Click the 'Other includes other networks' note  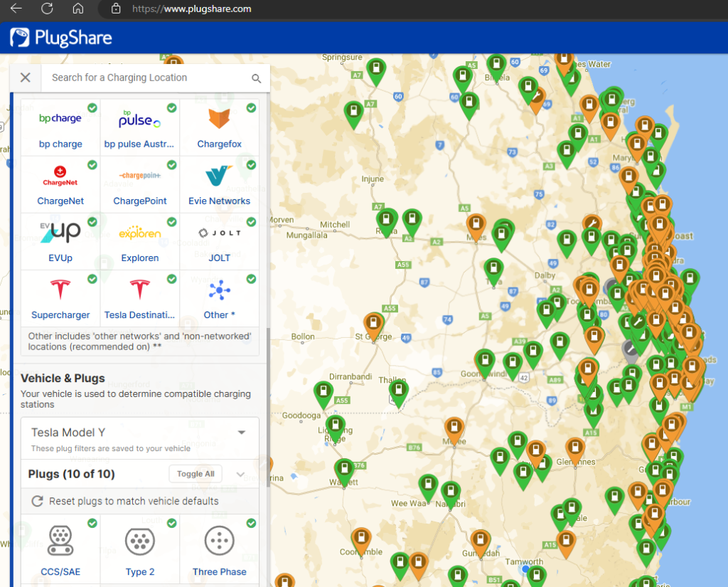(x=140, y=341)
